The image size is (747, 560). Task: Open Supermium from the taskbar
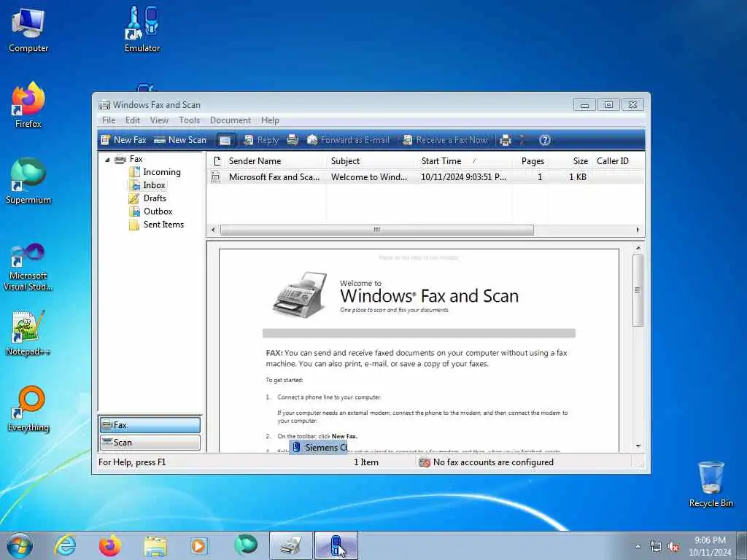coord(246,545)
